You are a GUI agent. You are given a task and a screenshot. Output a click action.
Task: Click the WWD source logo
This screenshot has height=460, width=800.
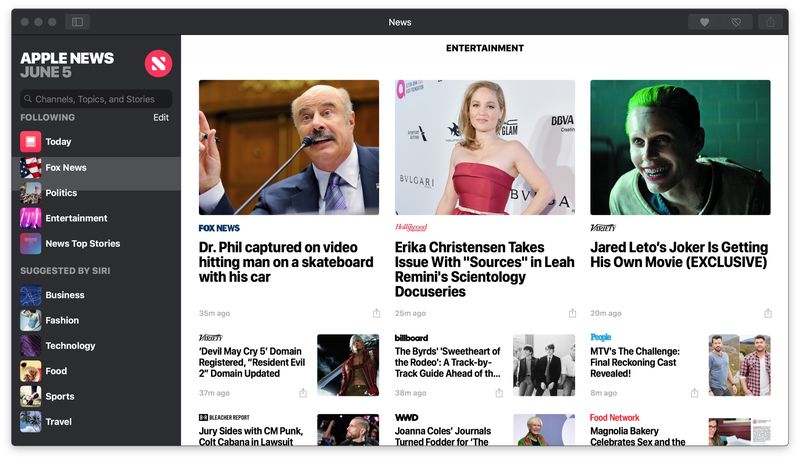(x=406, y=417)
